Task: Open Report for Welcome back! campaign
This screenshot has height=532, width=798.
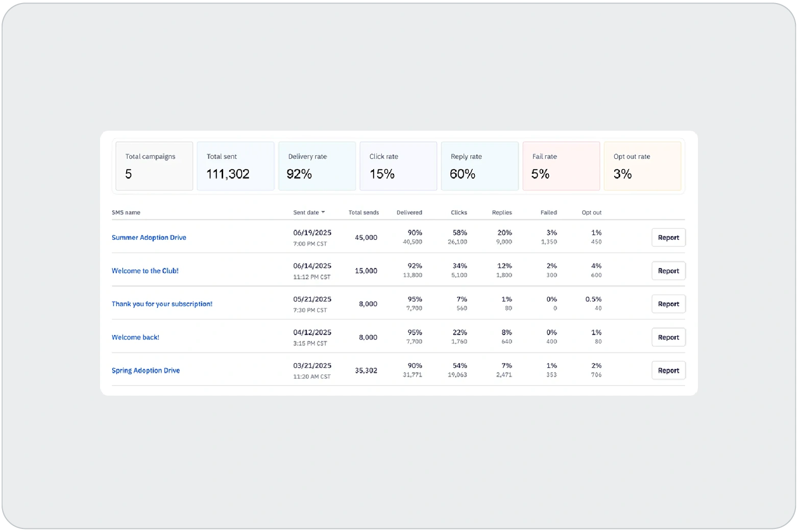Action: [668, 337]
